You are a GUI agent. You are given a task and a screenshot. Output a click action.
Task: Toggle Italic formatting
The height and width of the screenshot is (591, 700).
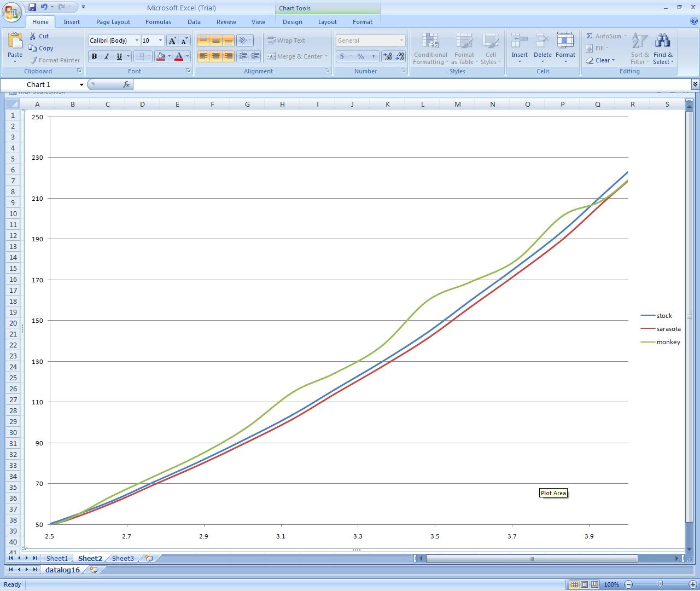pos(107,56)
